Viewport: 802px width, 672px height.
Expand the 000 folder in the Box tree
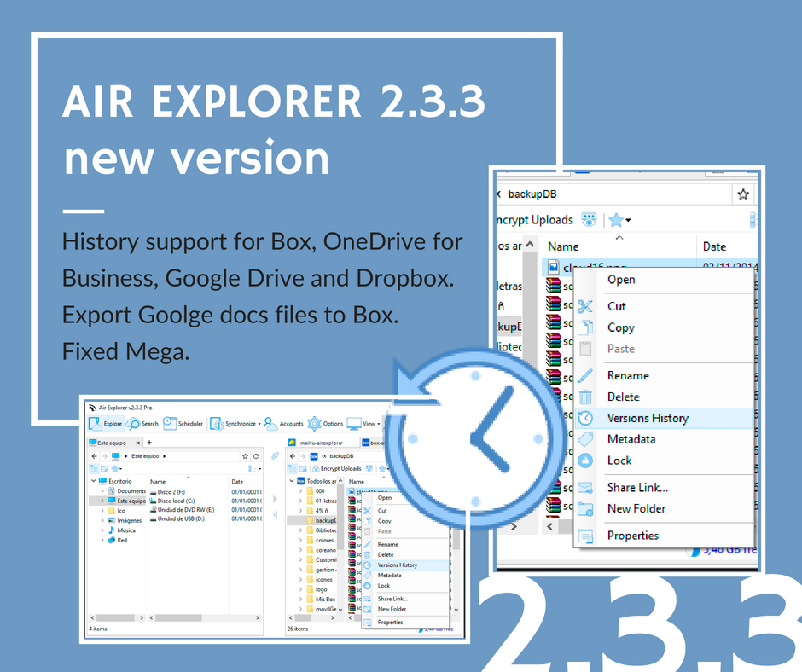(x=300, y=491)
